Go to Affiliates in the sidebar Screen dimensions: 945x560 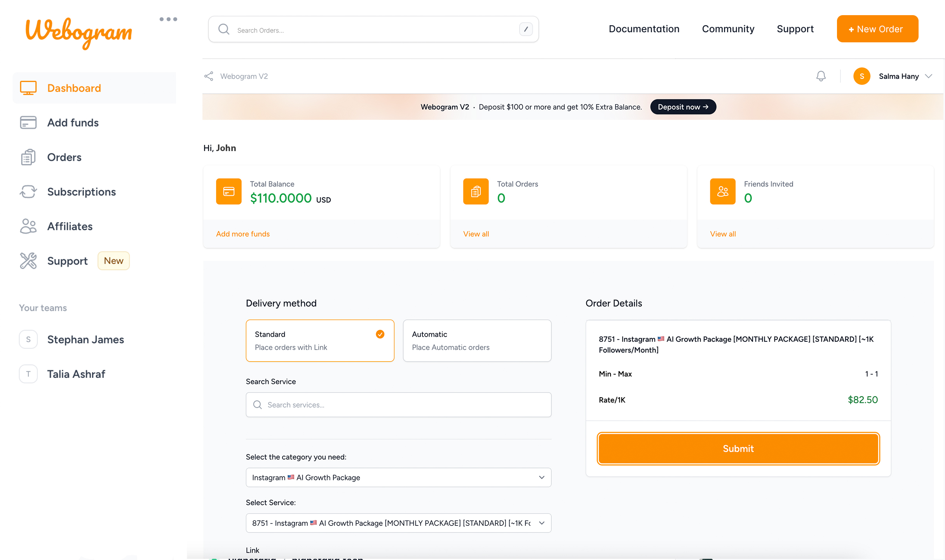(70, 226)
